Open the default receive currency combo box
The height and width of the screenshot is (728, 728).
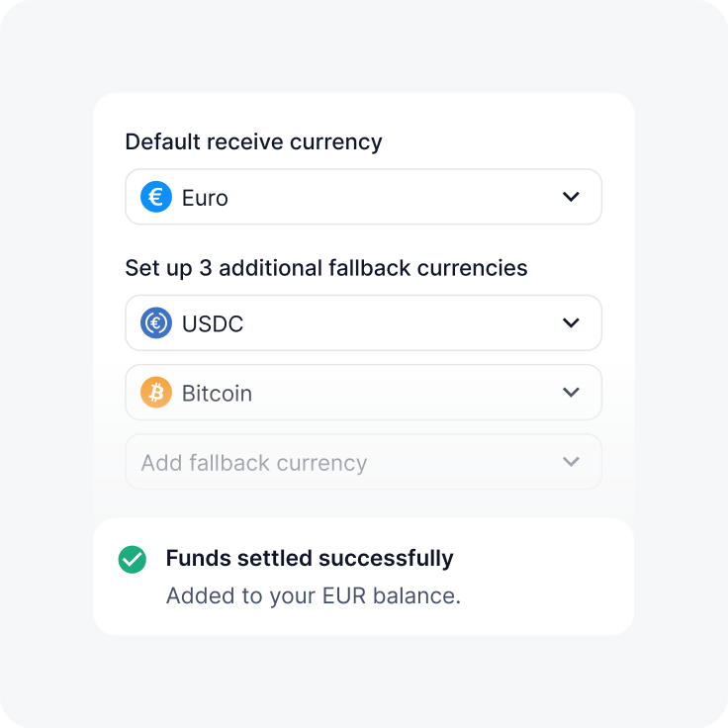(x=363, y=197)
